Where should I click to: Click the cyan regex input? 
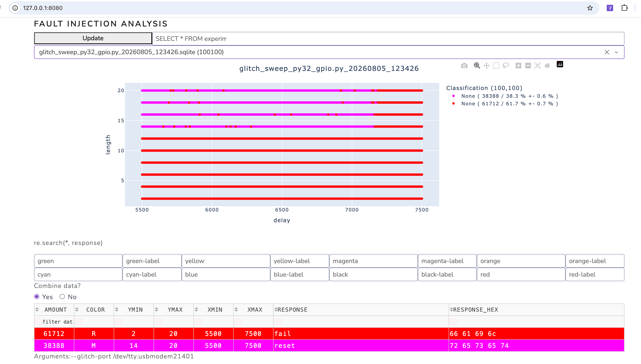coord(78,274)
